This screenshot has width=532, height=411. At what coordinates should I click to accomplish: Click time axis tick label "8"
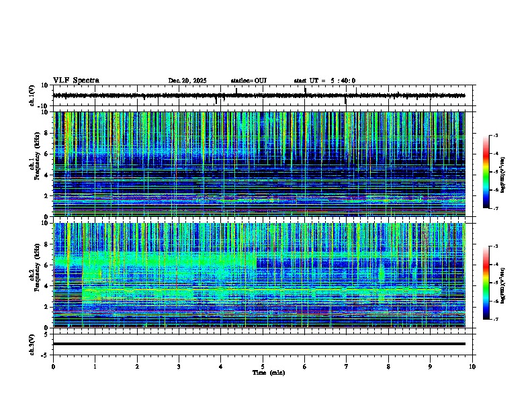pyautogui.click(x=388, y=367)
